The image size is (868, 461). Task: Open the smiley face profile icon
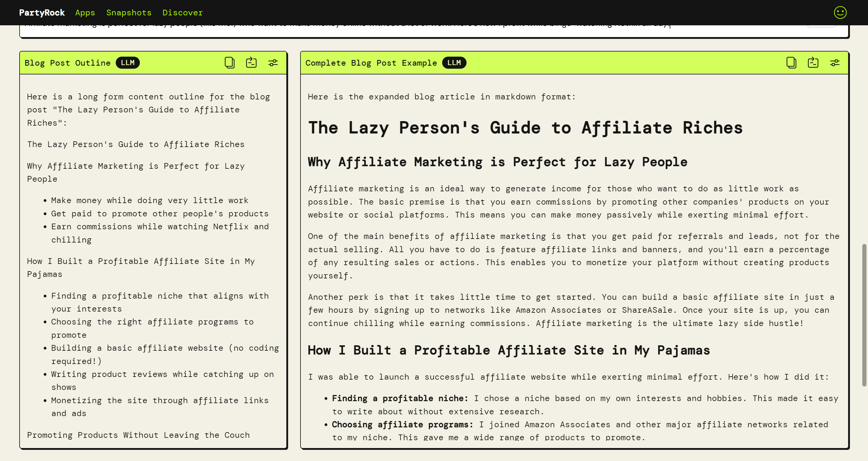click(x=840, y=12)
